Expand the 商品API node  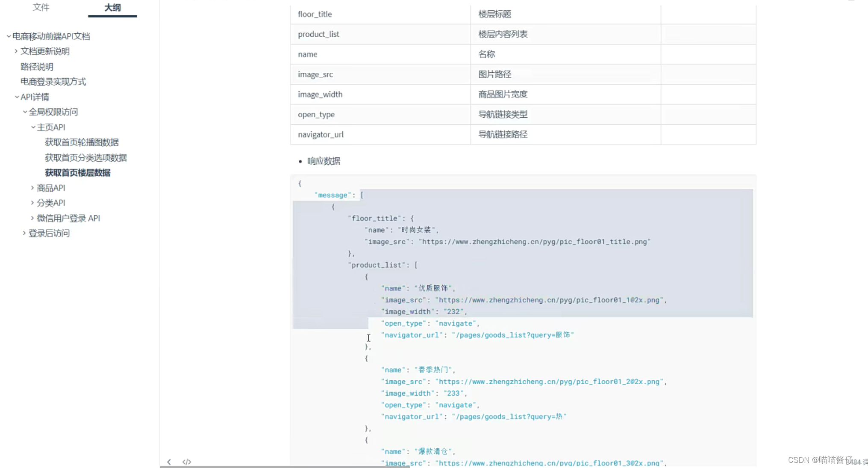[x=33, y=187]
